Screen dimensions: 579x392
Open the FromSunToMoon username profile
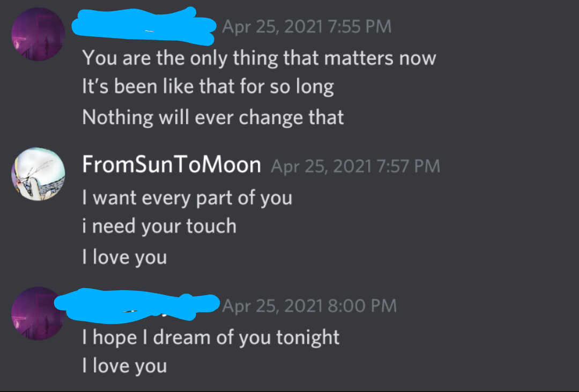(x=172, y=164)
